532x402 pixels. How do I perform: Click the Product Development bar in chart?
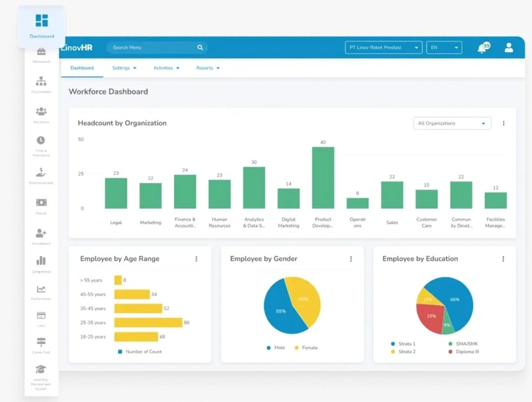(323, 178)
